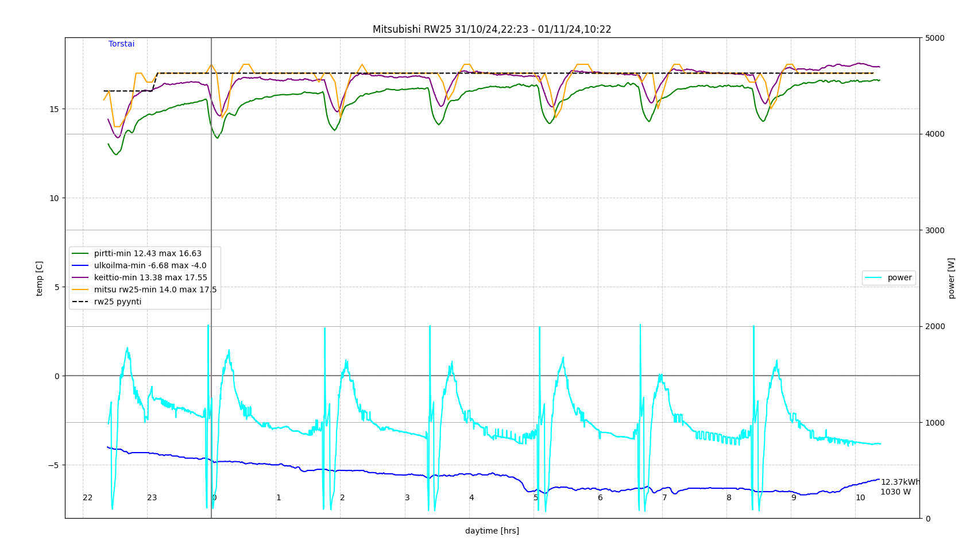This screenshot has width=970, height=560.
Task: Select the 'ulkoilma-min -6.68 max -4.0' legend label
Action: [x=150, y=266]
